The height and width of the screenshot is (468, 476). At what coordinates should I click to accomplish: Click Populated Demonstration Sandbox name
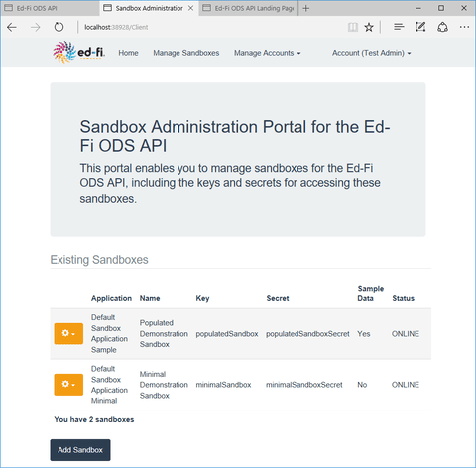click(x=164, y=333)
